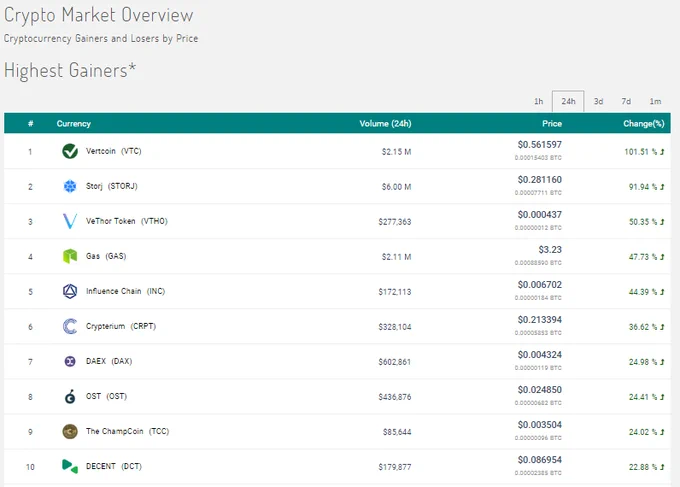
Task: Open the DECENT (DCT) link
Action: [x=114, y=466]
